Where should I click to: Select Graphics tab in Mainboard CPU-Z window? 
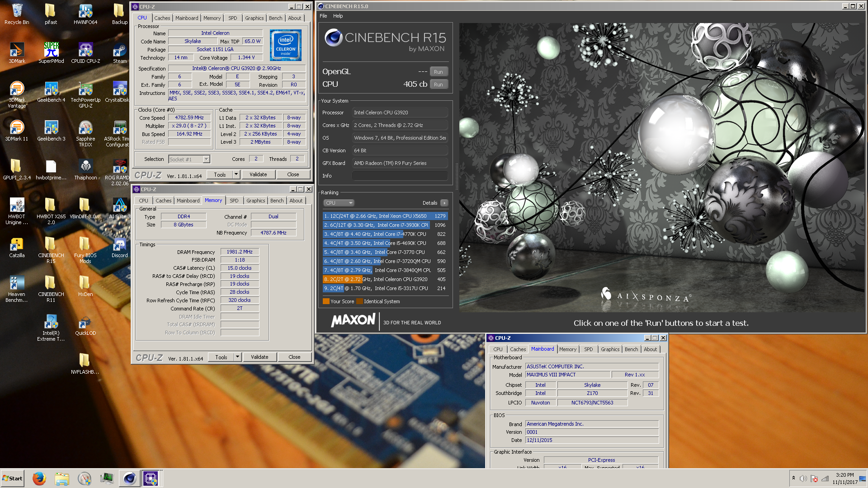(x=610, y=349)
